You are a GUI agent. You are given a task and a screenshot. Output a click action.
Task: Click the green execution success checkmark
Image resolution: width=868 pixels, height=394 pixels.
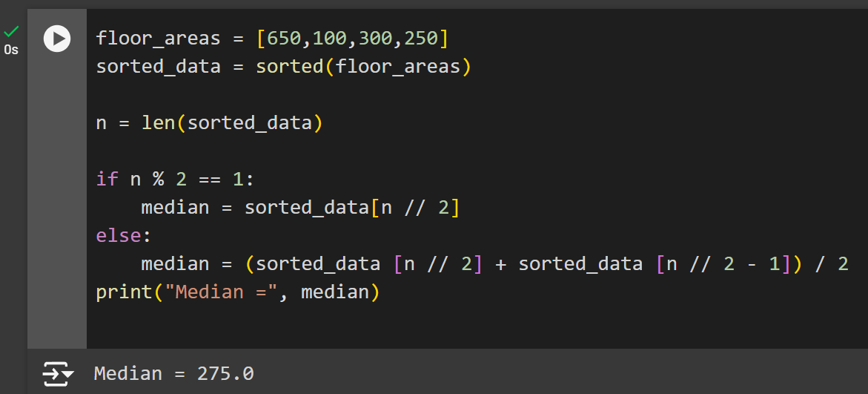tap(11, 31)
